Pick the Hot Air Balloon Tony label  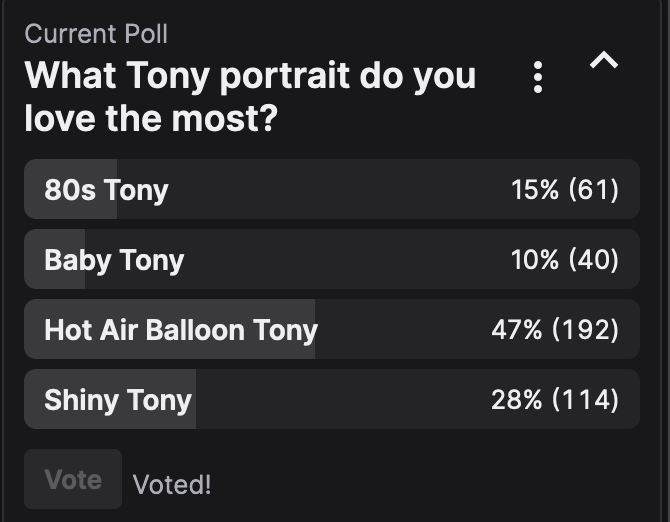tap(180, 330)
